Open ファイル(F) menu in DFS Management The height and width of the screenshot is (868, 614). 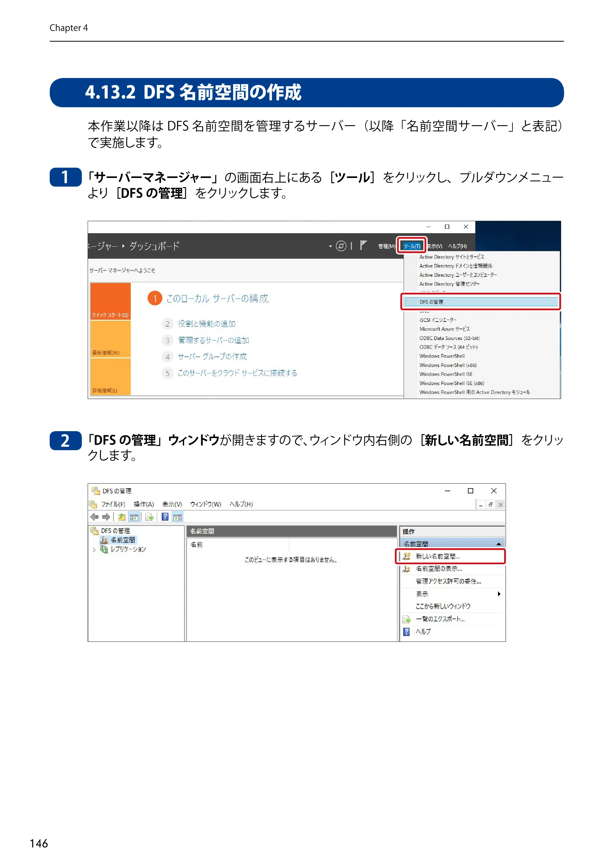pyautogui.click(x=113, y=504)
